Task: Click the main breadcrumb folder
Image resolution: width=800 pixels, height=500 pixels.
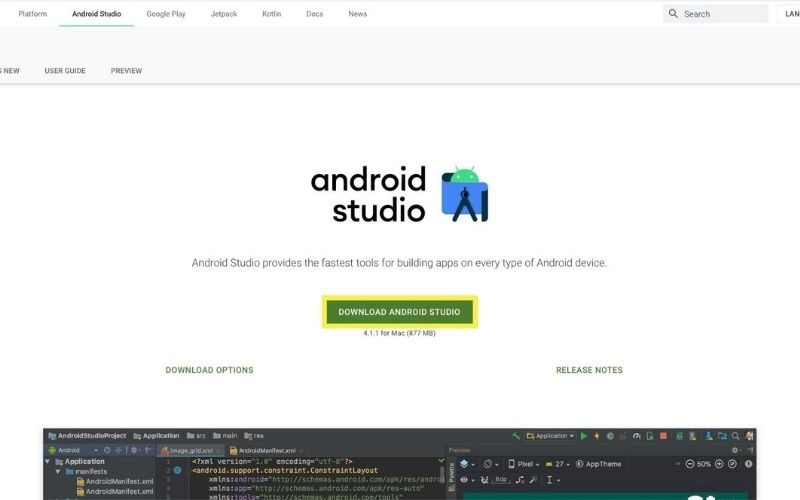Action: (226, 436)
